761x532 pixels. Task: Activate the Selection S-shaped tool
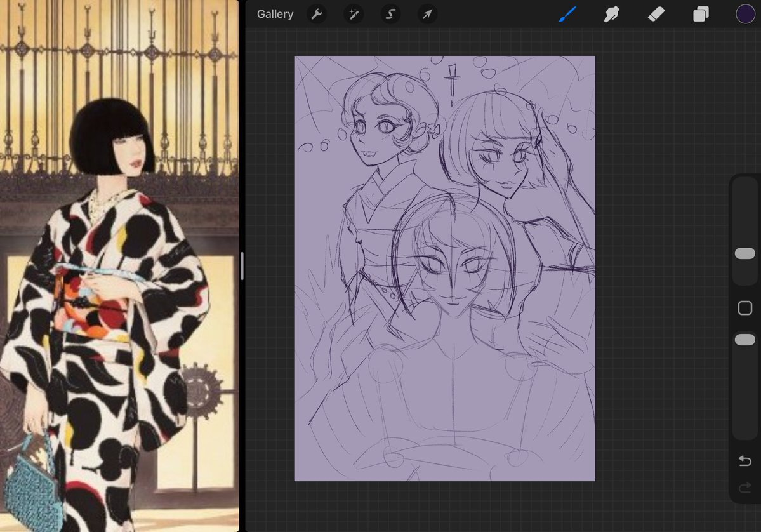[x=390, y=14]
